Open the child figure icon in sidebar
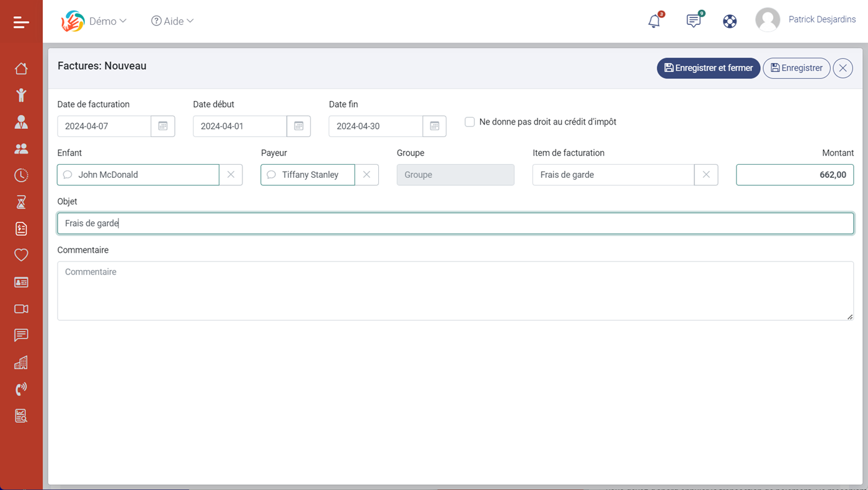The image size is (868, 490). (21, 95)
